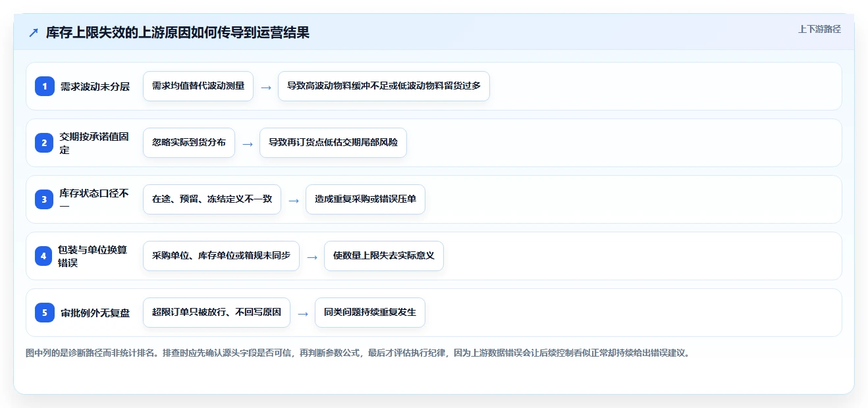Open the 忽略实际到货分布 chip

click(x=189, y=143)
